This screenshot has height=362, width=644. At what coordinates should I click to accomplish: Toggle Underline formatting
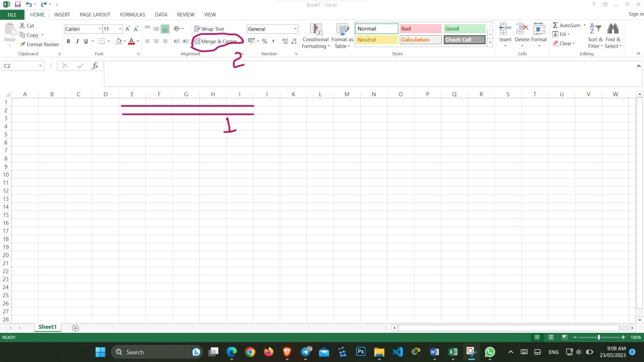pyautogui.click(x=86, y=41)
